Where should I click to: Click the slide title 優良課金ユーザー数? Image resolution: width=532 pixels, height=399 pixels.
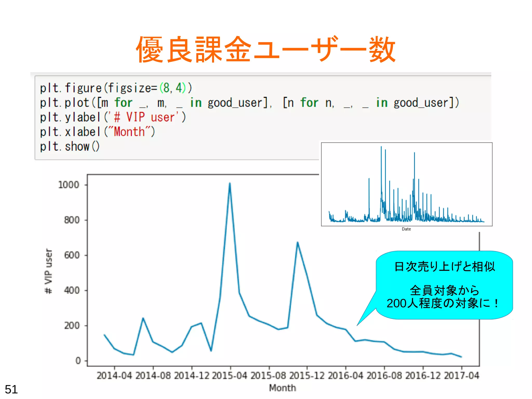click(x=266, y=49)
